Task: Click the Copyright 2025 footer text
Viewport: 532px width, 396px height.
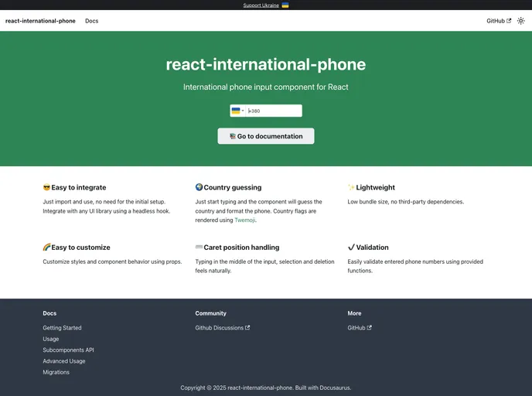Action: click(266, 387)
